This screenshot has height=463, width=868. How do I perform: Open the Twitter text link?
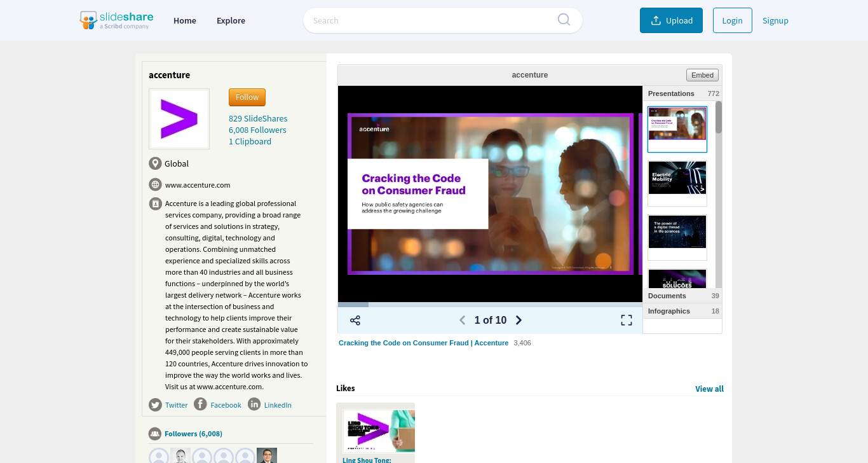pyautogui.click(x=177, y=405)
